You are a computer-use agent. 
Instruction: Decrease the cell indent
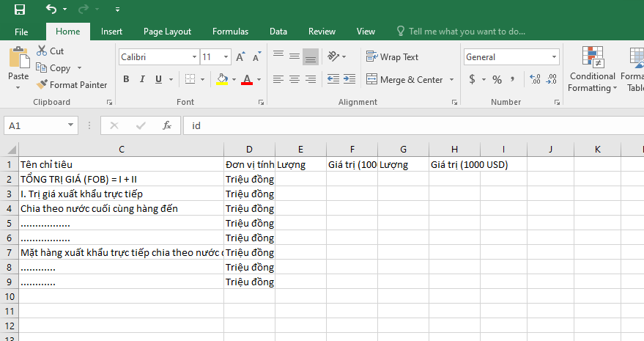tap(333, 79)
